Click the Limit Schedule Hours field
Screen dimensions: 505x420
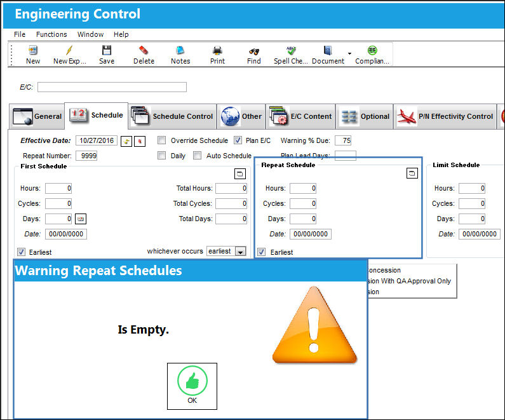pos(472,188)
